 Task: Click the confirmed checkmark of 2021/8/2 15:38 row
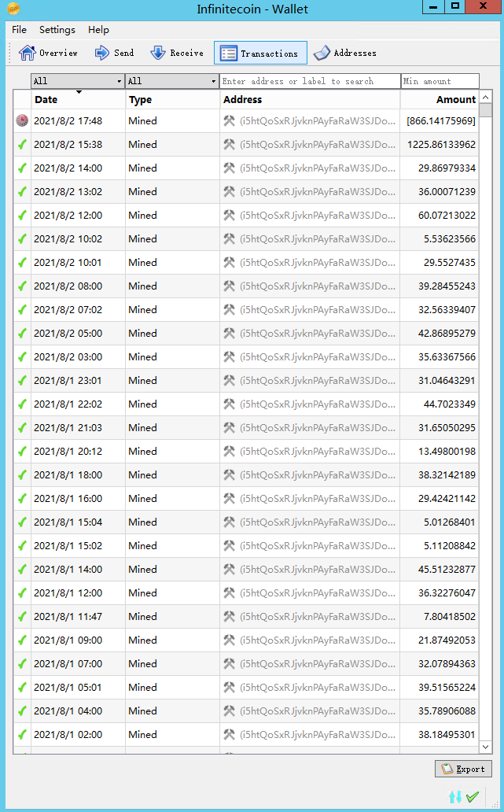coord(22,145)
